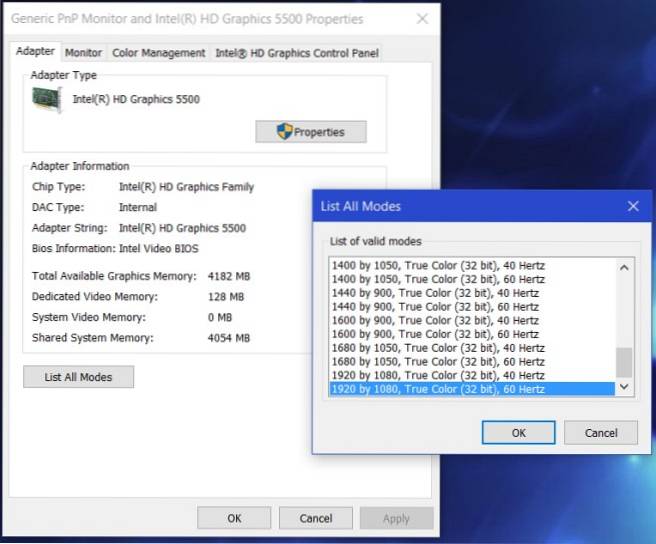Screen dimensions: 656x544
Task: Close the List All Modes dialog
Action: [x=632, y=206]
